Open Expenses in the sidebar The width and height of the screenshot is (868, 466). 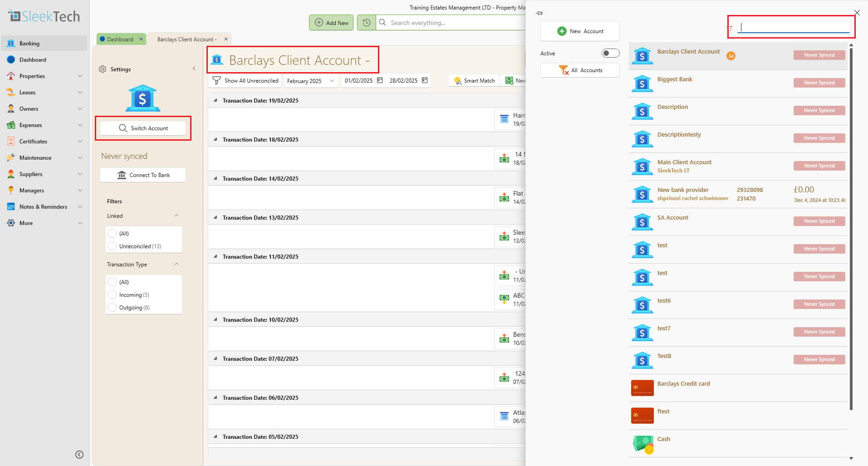coord(44,125)
